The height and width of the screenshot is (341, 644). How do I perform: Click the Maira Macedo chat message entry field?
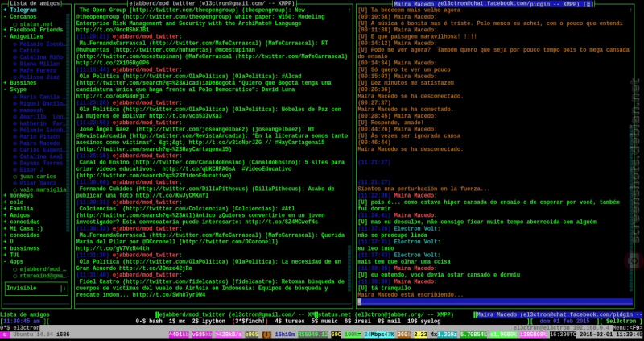click(x=494, y=301)
